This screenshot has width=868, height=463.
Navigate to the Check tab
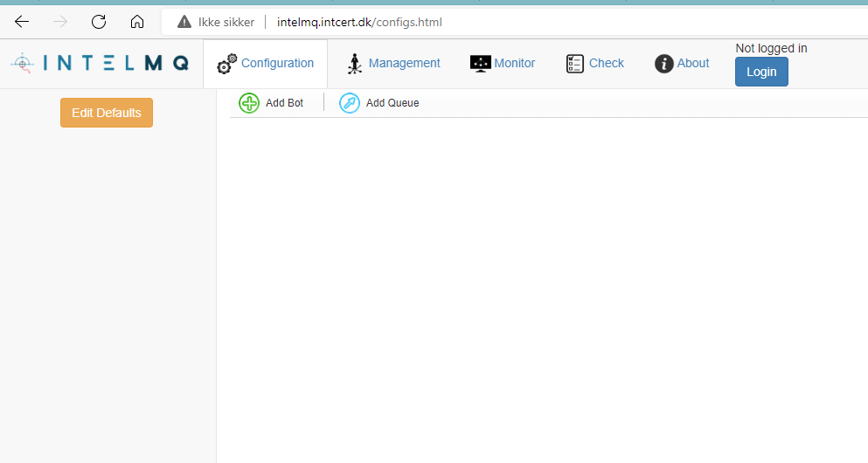[x=606, y=63]
